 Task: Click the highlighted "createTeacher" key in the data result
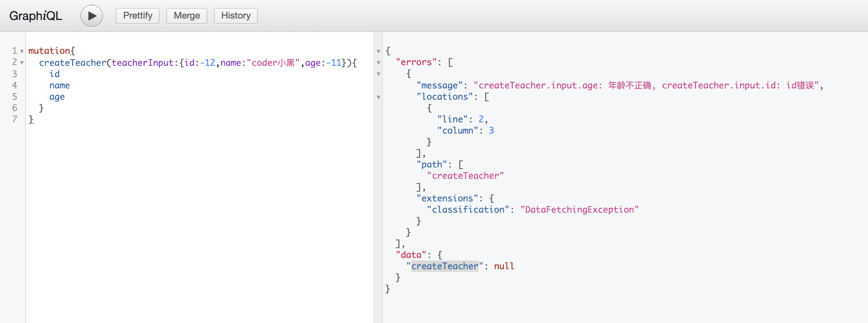[444, 266]
